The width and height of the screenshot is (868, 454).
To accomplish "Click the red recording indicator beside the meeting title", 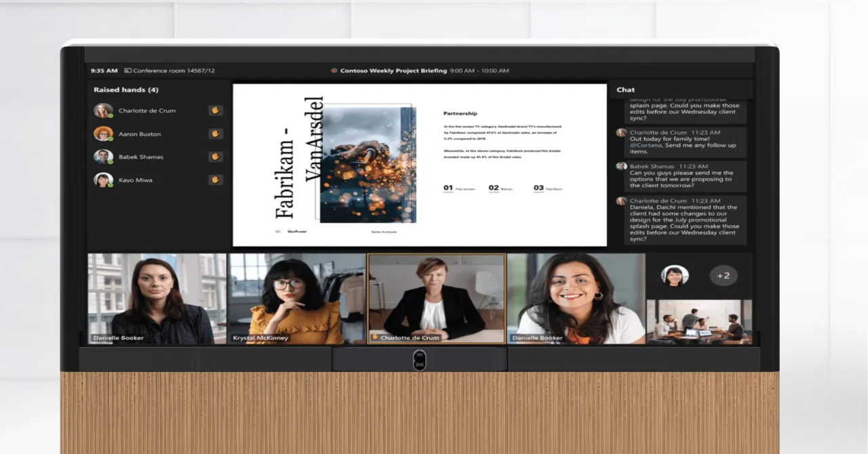I will [x=333, y=70].
